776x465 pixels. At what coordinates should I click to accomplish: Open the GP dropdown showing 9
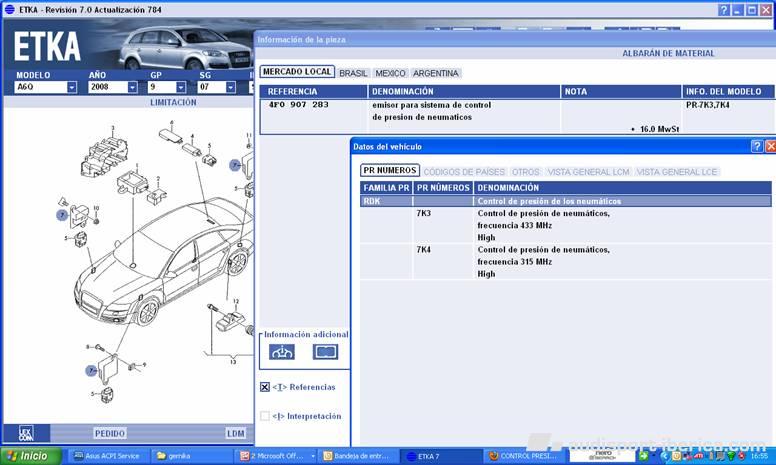(x=181, y=87)
